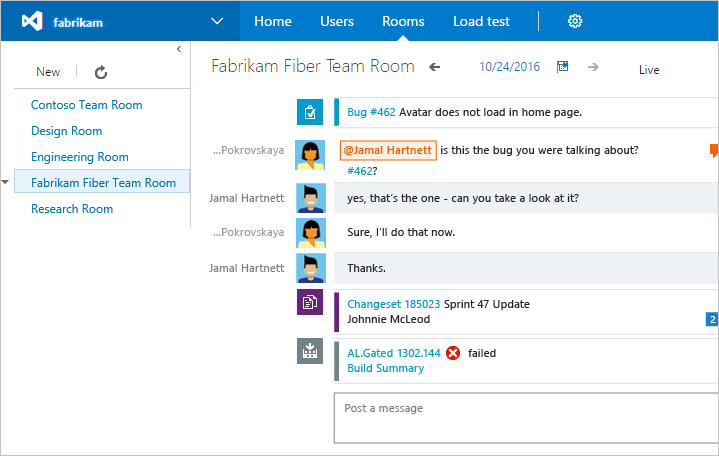Click the 'fabrikam' project name

[x=78, y=22]
